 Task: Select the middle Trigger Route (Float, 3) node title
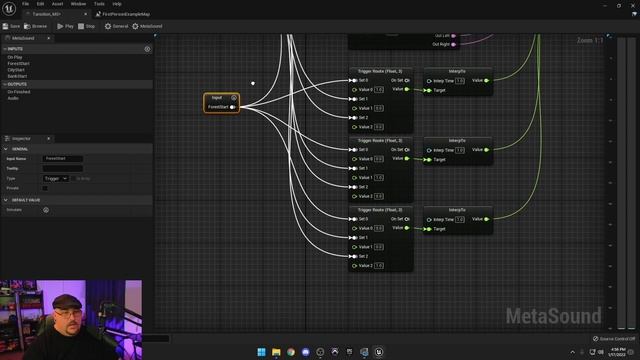pos(380,141)
